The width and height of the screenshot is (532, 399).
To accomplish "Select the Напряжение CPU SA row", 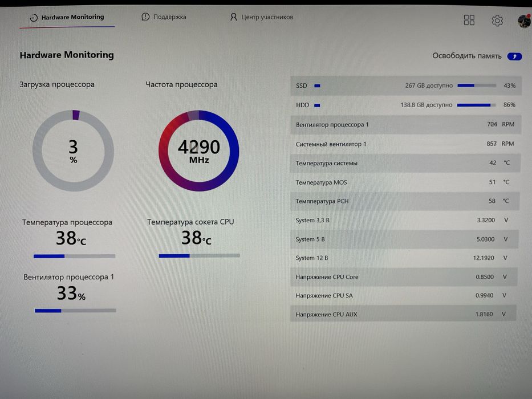I will click(x=404, y=295).
